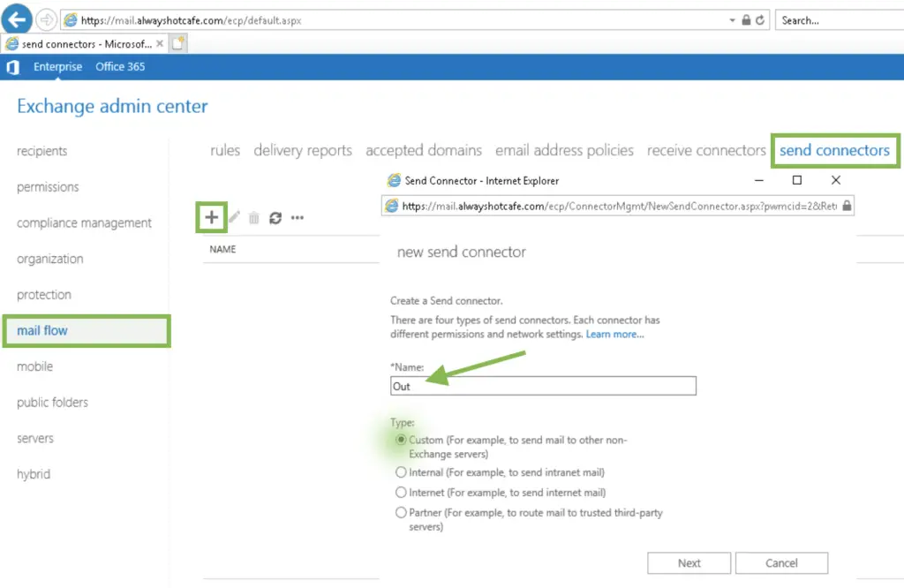
Task: Select mail flow in the left navigation
Action: (x=87, y=331)
